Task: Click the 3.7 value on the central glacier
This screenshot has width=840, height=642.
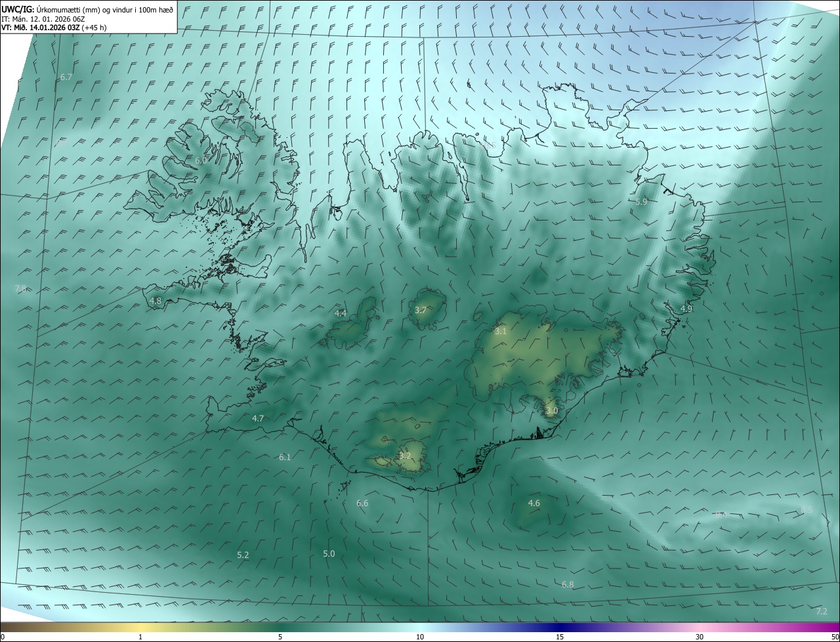Action: 421,310
